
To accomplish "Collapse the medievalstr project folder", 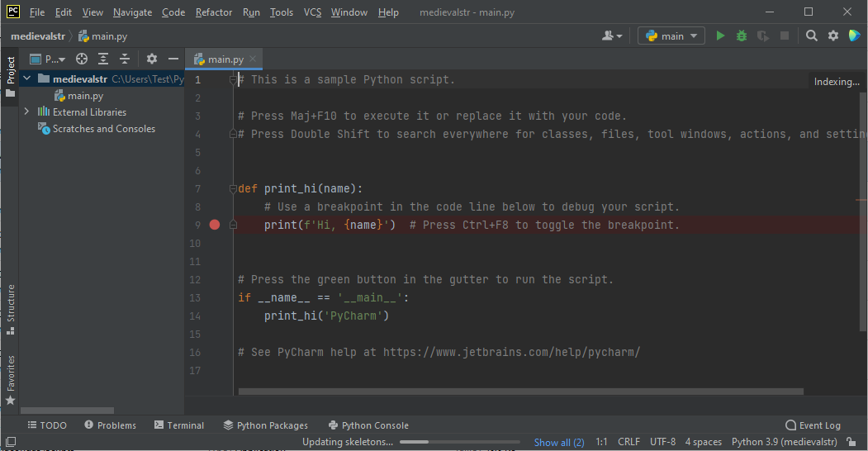I will [26, 78].
